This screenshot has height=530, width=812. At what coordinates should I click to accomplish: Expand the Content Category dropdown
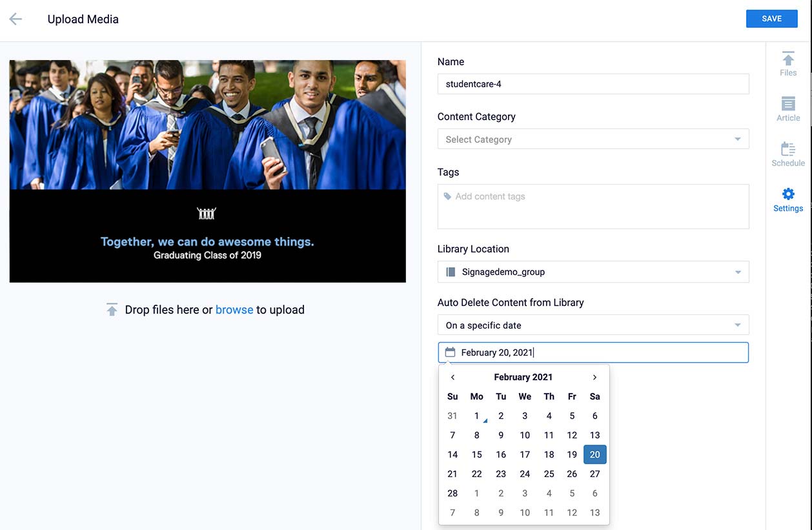(x=738, y=139)
